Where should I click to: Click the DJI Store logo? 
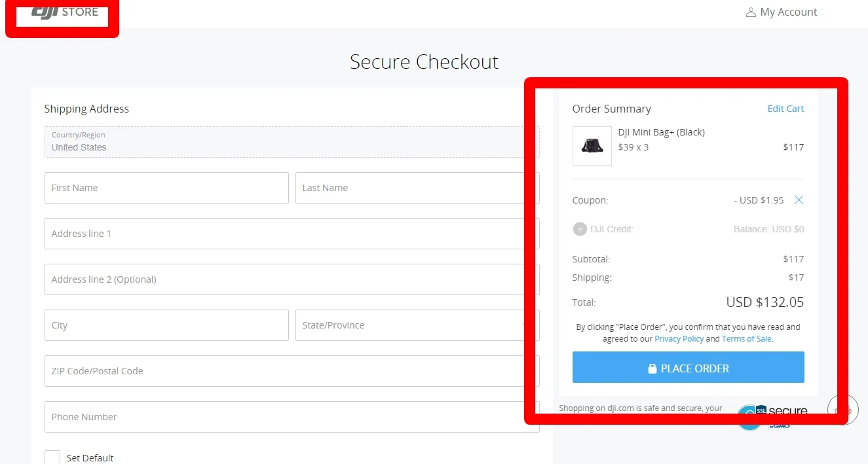[x=64, y=12]
